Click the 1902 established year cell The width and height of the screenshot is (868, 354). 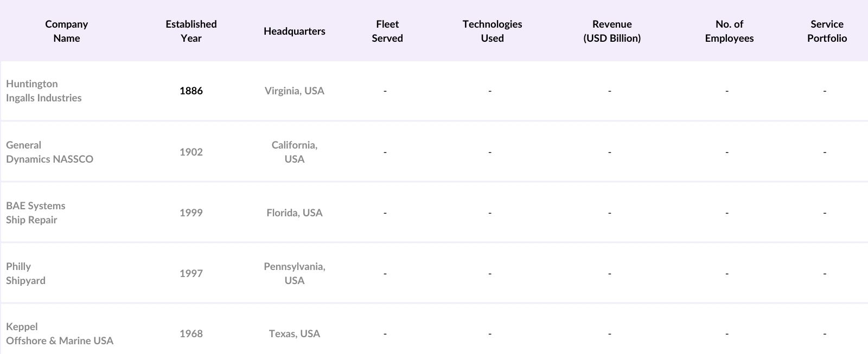(x=191, y=152)
